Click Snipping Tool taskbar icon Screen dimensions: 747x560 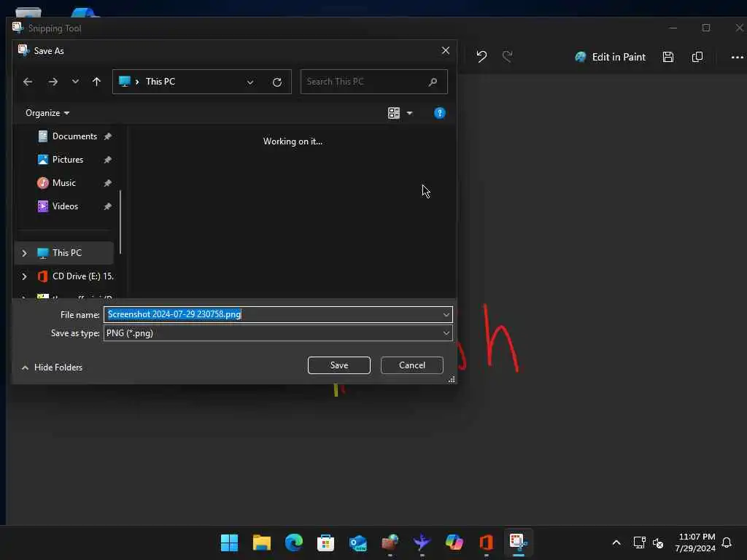click(519, 542)
